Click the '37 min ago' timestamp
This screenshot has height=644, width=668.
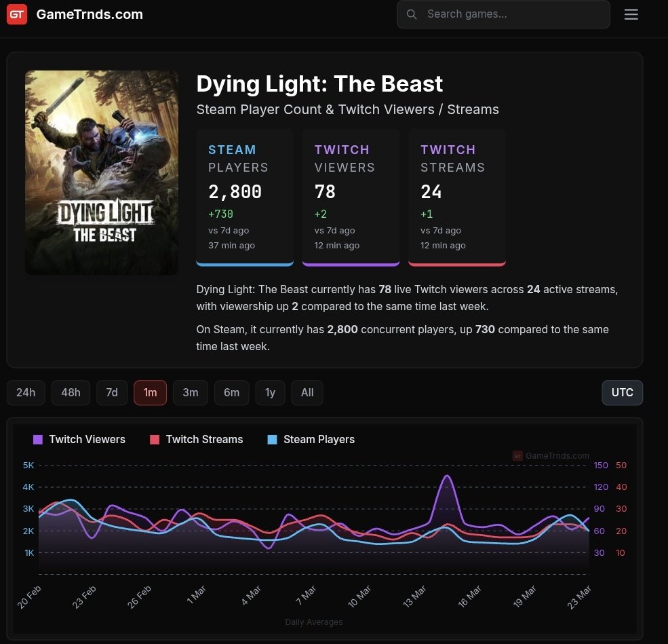coord(232,246)
